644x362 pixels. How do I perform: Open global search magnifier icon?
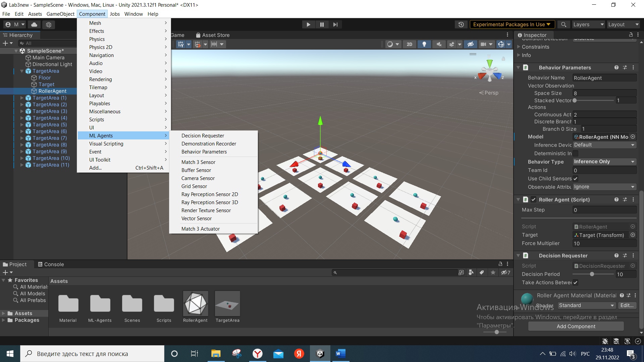(564, 24)
